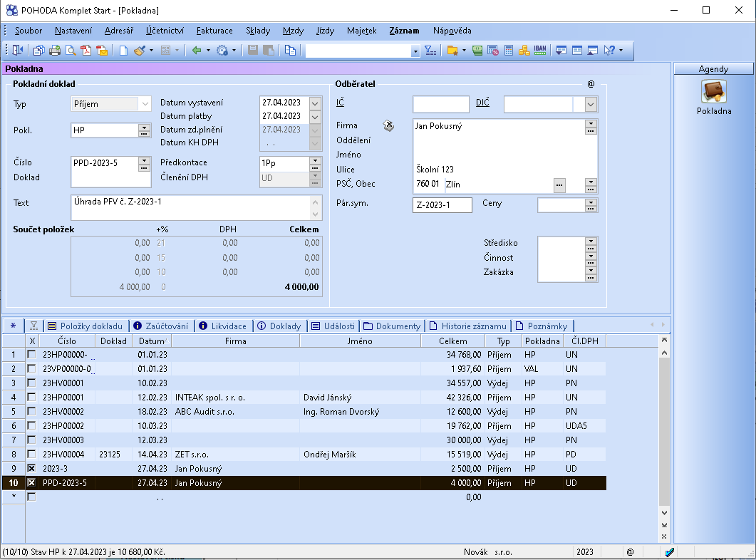Switch to the Historie záznamu tab

pyautogui.click(x=468, y=326)
